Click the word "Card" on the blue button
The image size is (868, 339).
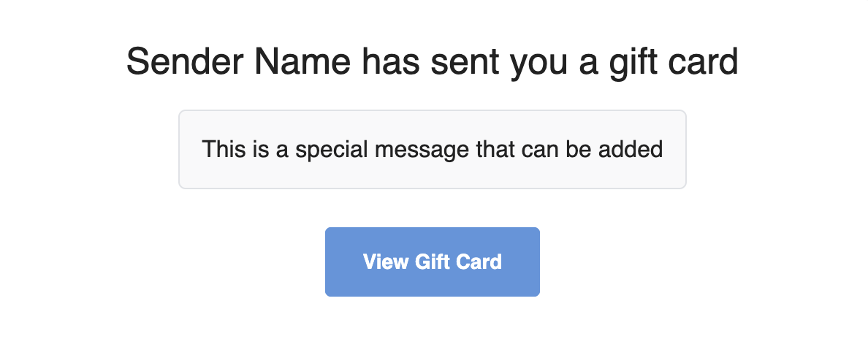479,262
